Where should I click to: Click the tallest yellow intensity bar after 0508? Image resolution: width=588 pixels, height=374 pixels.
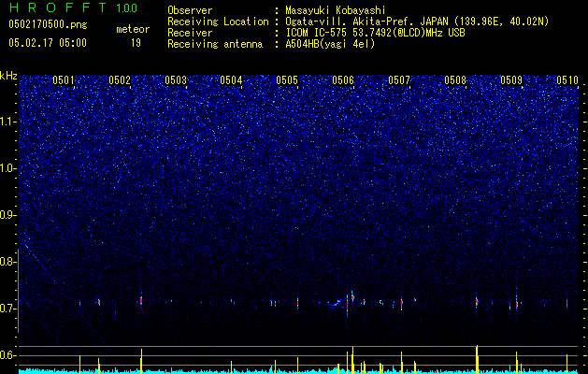coord(477,359)
